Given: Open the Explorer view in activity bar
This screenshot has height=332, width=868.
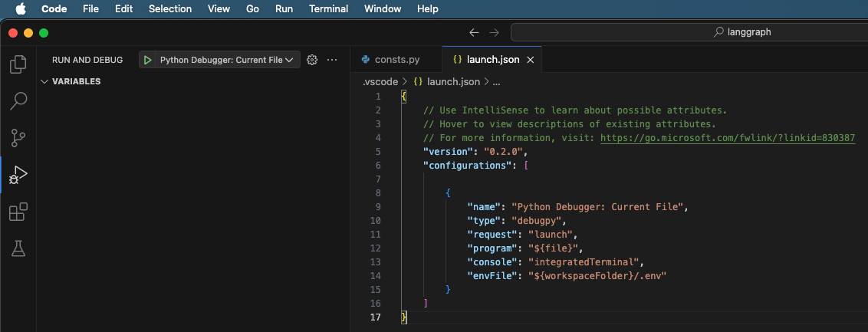Looking at the screenshot, I should (x=18, y=64).
